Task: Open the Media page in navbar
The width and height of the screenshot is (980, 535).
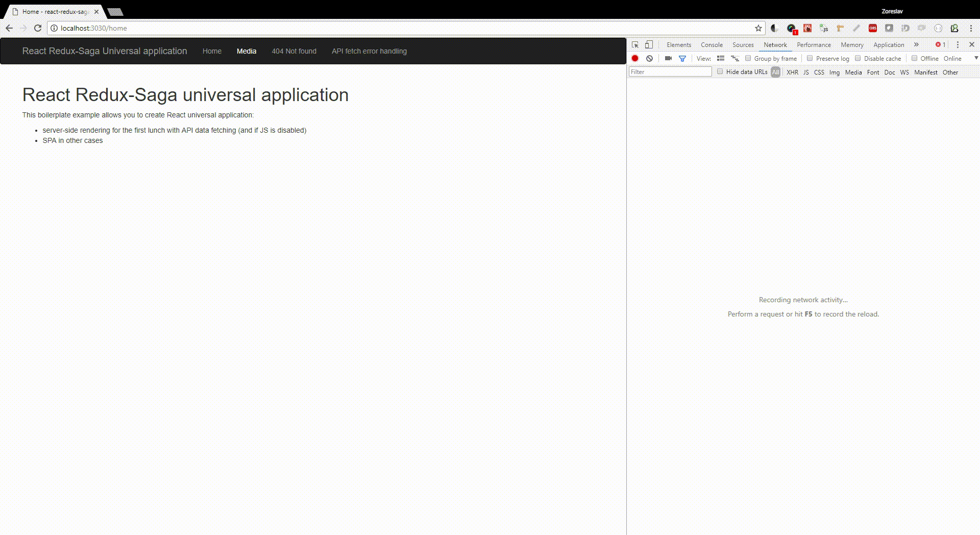Action: 247,51
